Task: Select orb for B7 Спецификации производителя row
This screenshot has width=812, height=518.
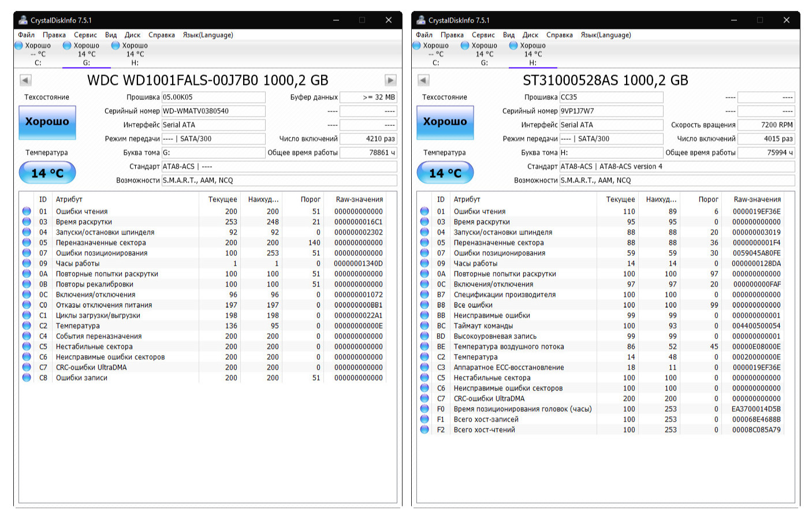Action: (424, 295)
